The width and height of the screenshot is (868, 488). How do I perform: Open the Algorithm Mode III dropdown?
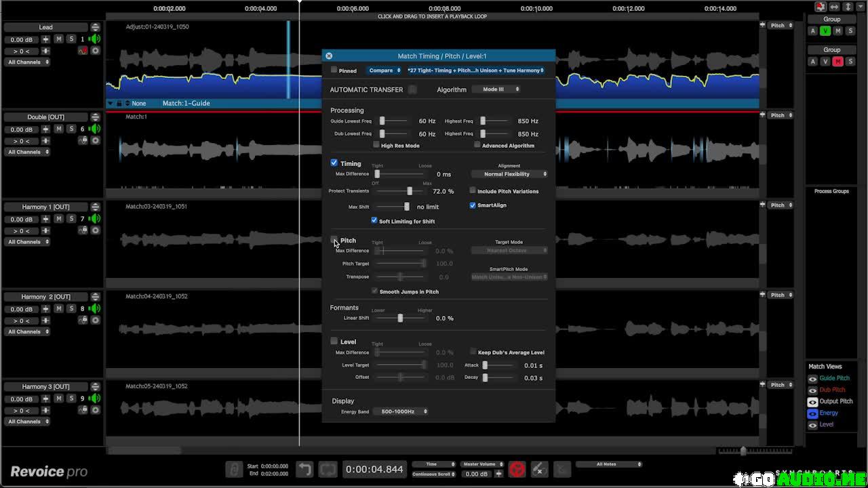pos(496,89)
